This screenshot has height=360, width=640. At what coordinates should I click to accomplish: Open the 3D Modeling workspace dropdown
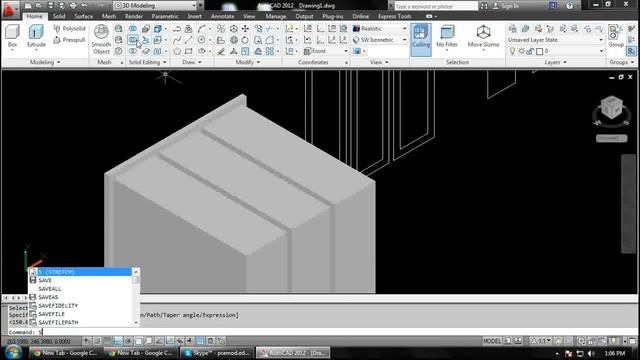[x=155, y=6]
